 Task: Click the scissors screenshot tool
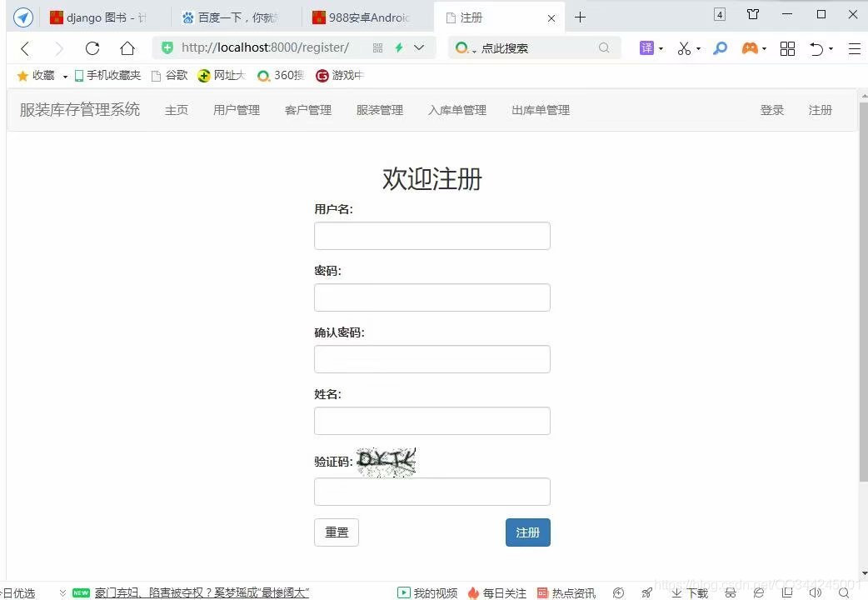point(684,49)
